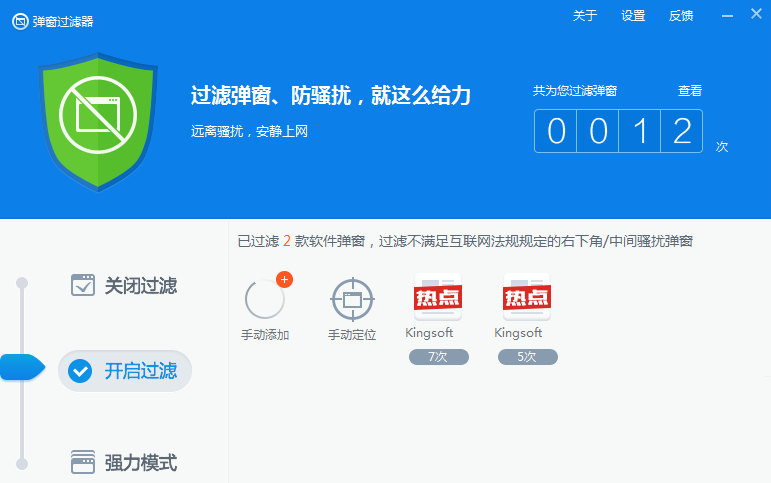Image resolution: width=771 pixels, height=483 pixels.
Task: Click the 手动定位 crosshair icon
Action: coord(353,299)
